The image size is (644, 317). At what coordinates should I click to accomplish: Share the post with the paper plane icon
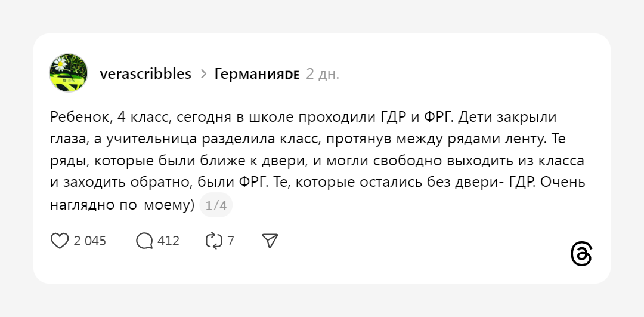(270, 241)
